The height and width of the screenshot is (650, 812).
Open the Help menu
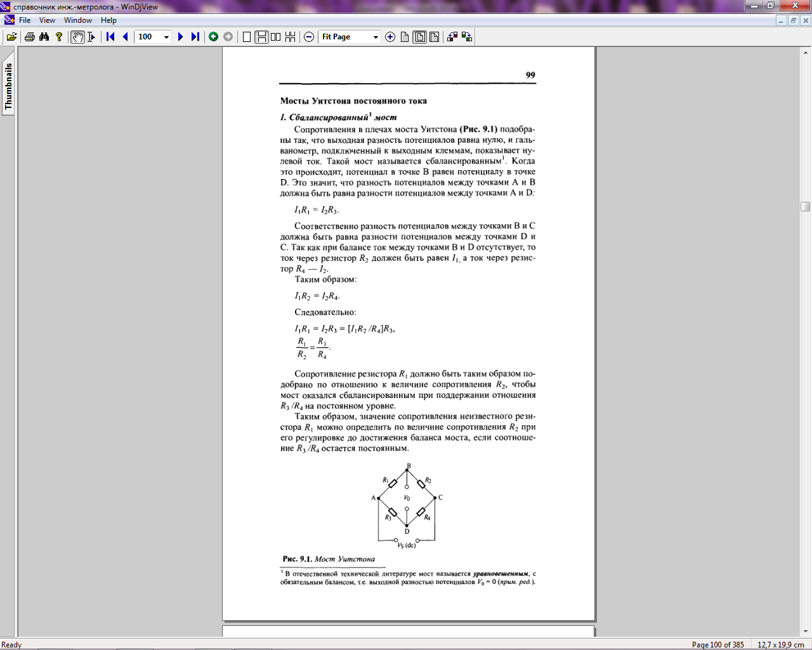(x=108, y=20)
